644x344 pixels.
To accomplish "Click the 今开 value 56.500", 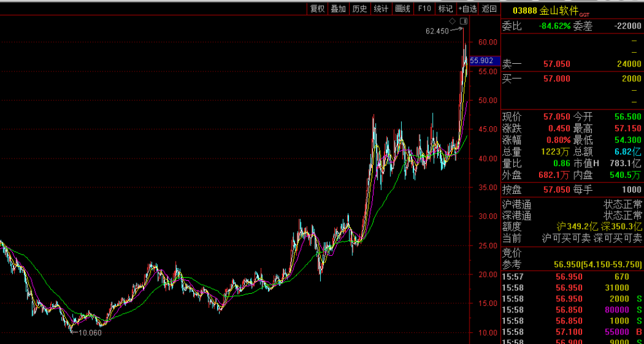I will (627, 117).
